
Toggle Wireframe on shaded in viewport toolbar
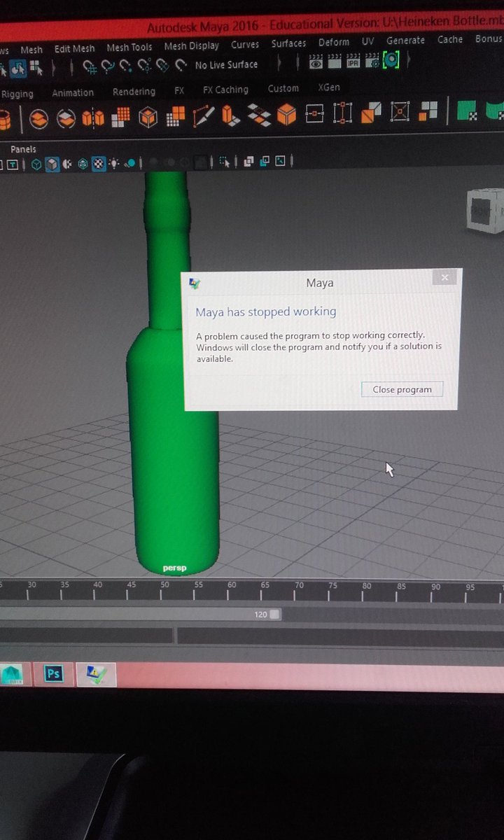pyautogui.click(x=83, y=164)
